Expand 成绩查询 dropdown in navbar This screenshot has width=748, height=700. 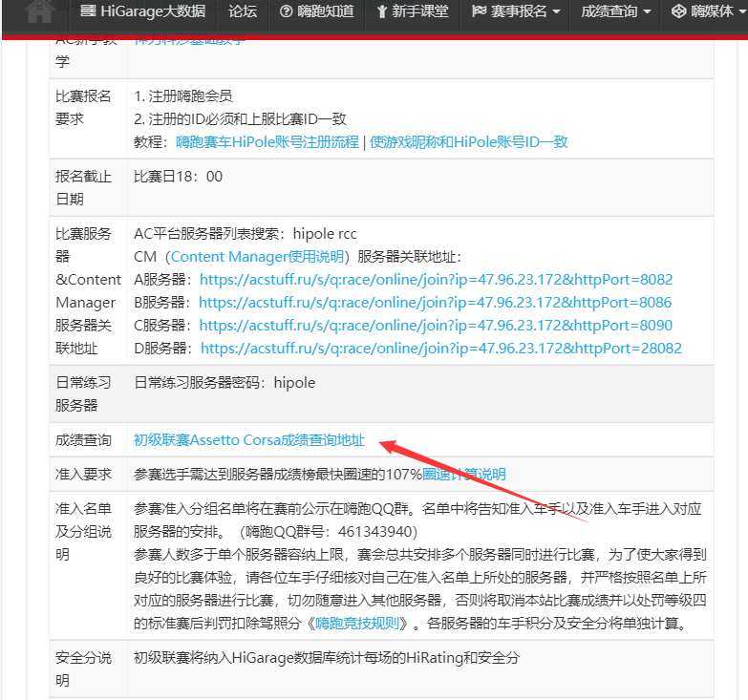coord(615,11)
